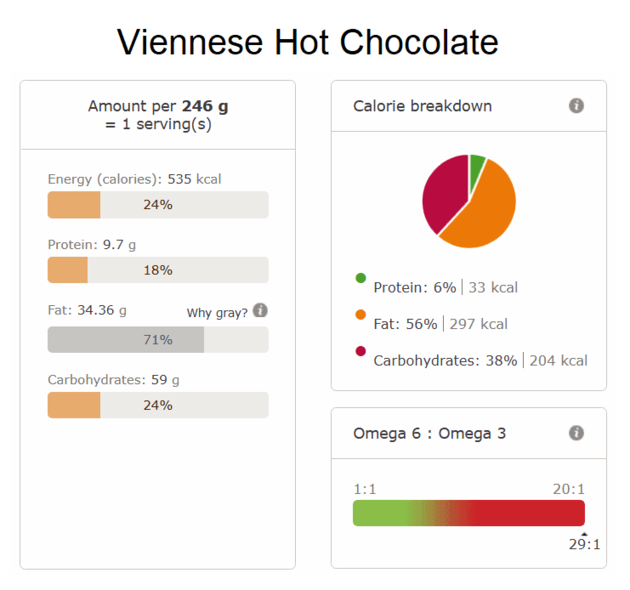
Task: Select the green Protein legend dot
Action: tap(360, 278)
